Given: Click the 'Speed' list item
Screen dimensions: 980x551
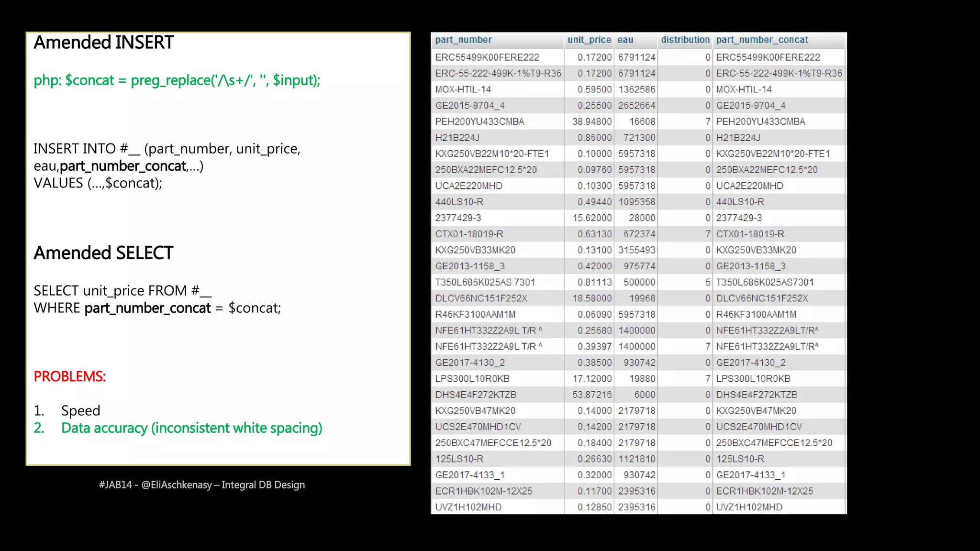Looking at the screenshot, I should (x=80, y=411).
